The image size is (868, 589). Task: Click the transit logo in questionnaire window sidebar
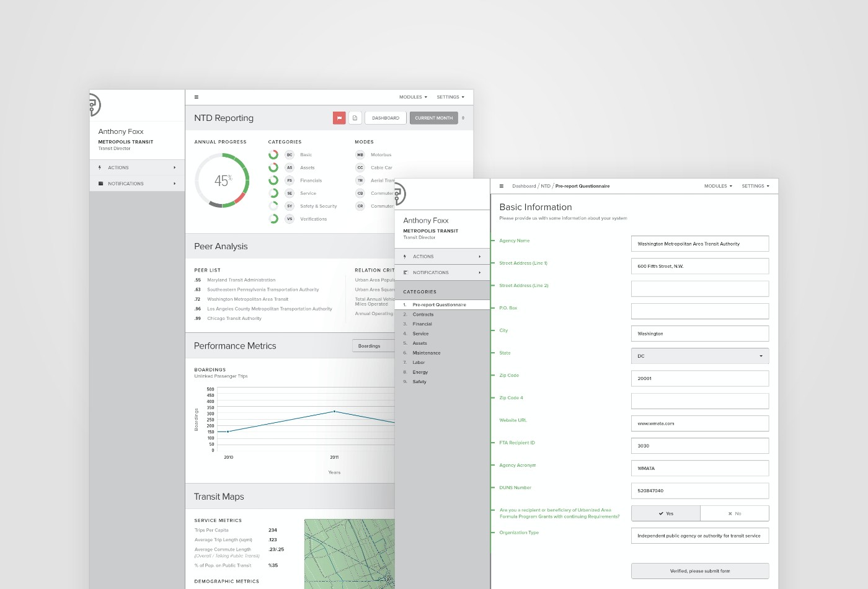click(400, 194)
